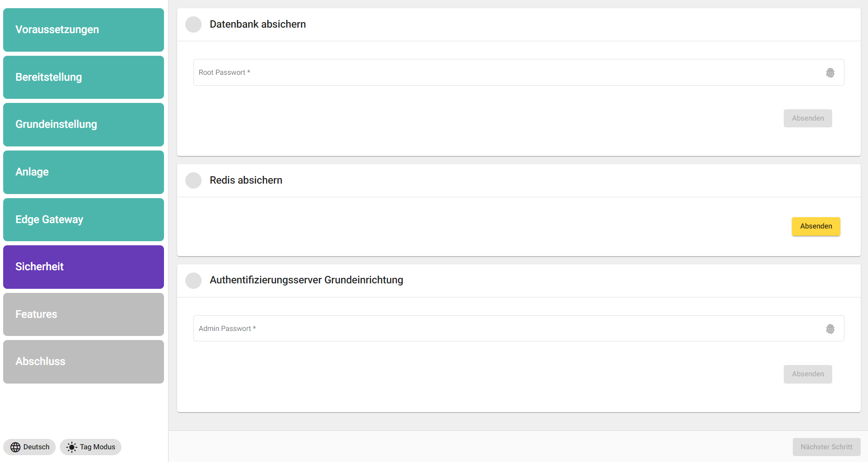This screenshot has height=462, width=868.
Task: Click fingerprint icon in Root Passwort field
Action: click(x=830, y=73)
